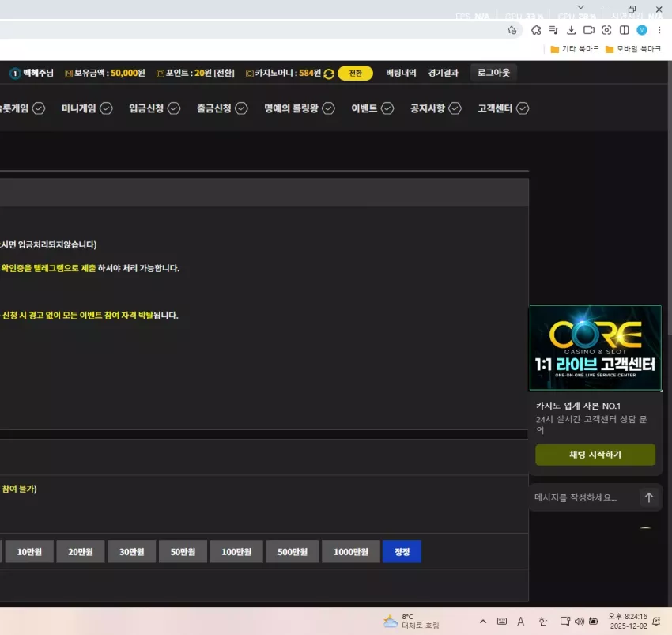The height and width of the screenshot is (635, 672).
Task: Click the 로그아웃 button
Action: 493,73
